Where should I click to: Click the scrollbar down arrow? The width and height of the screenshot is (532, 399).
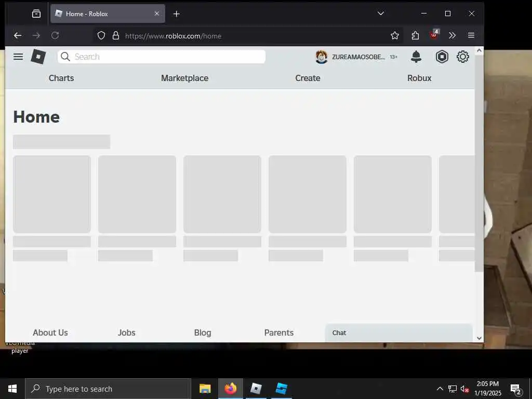[x=479, y=338]
